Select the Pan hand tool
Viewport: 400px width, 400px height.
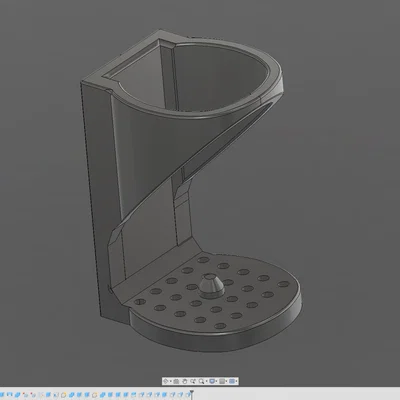[x=185, y=381]
